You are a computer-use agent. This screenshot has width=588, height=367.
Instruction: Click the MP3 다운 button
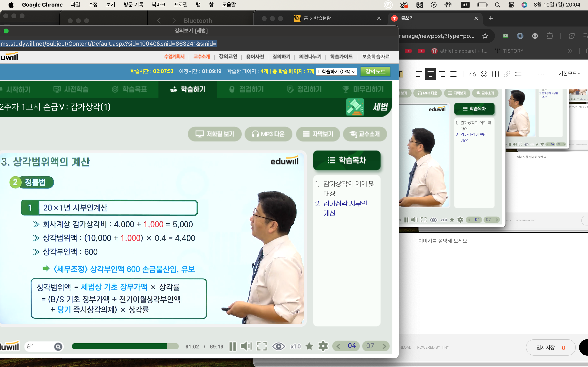click(x=268, y=134)
